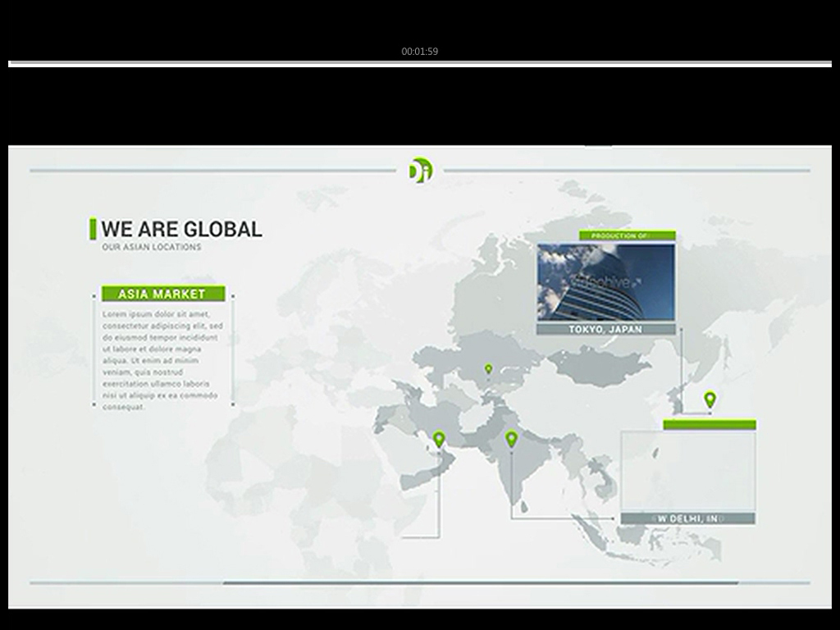This screenshot has height=630, width=840.
Task: Click the empty New Delhi photo frame
Action: [687, 471]
